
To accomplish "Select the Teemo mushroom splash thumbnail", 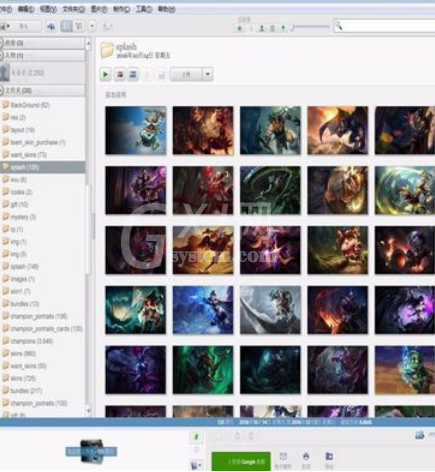I will [x=337, y=250].
